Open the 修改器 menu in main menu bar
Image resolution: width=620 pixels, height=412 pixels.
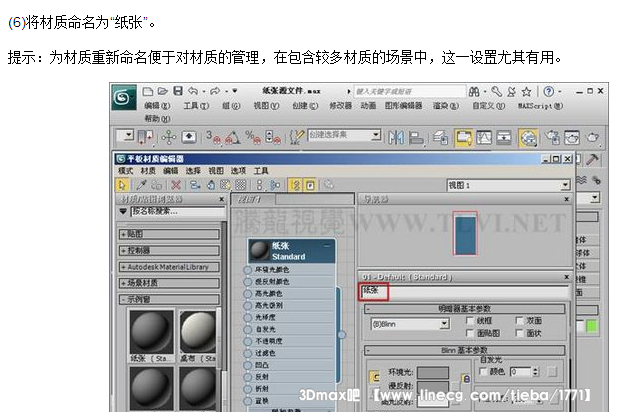[340, 106]
